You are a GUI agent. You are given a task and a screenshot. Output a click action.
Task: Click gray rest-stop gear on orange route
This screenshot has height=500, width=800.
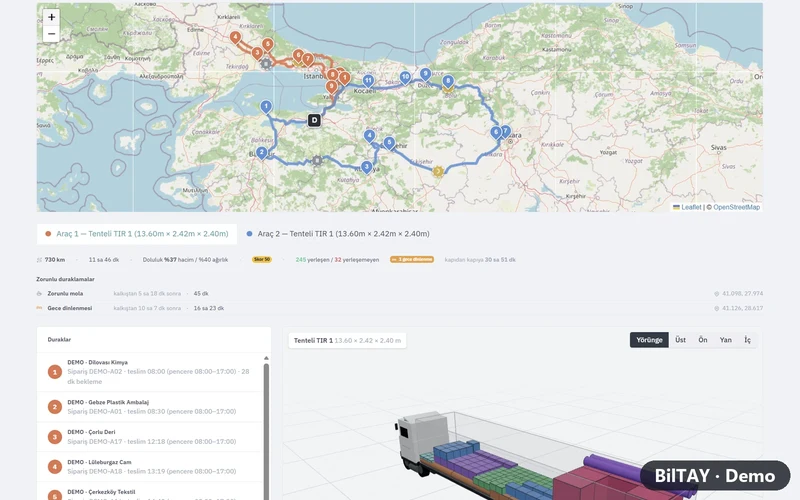click(x=266, y=64)
